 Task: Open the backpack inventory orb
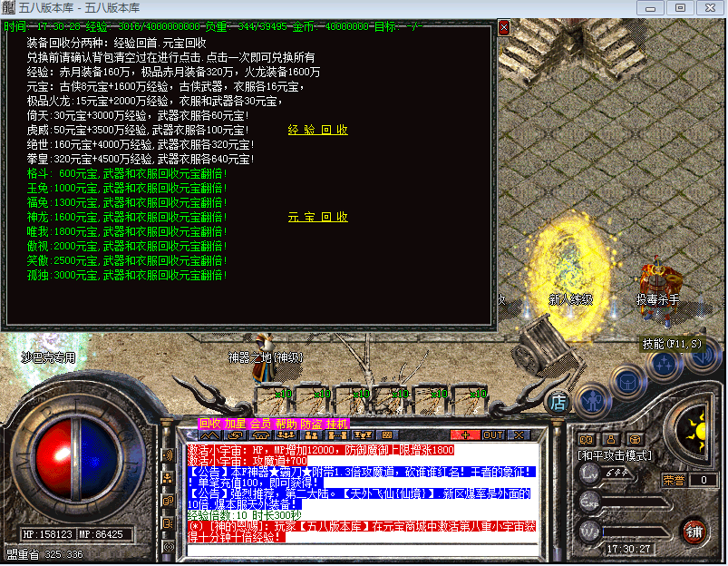coord(627,383)
